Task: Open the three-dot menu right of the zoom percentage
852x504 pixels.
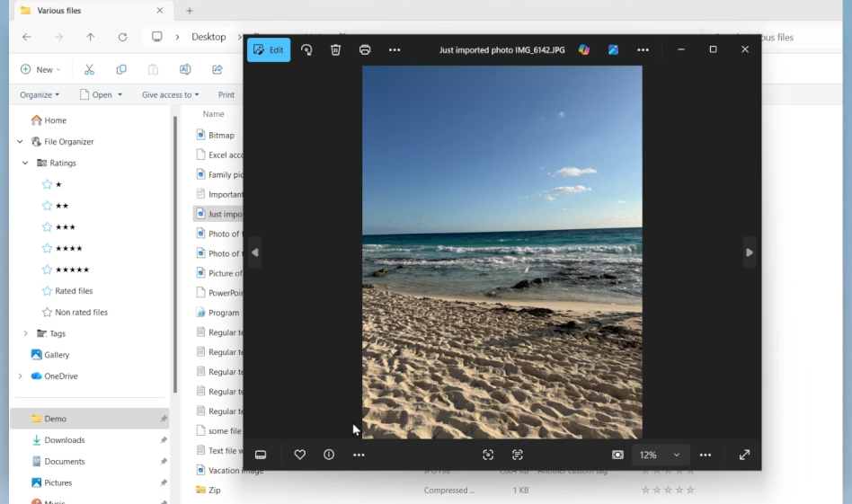Action: [706, 455]
